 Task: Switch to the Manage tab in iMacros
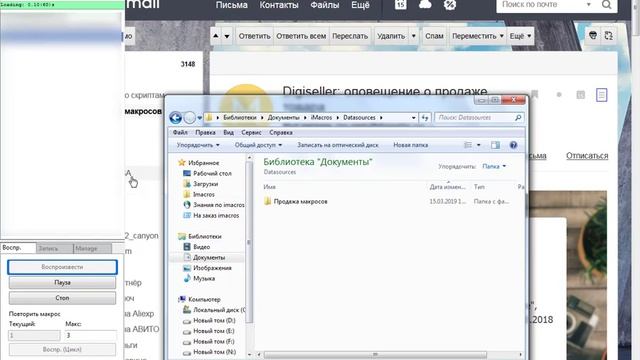92,248
